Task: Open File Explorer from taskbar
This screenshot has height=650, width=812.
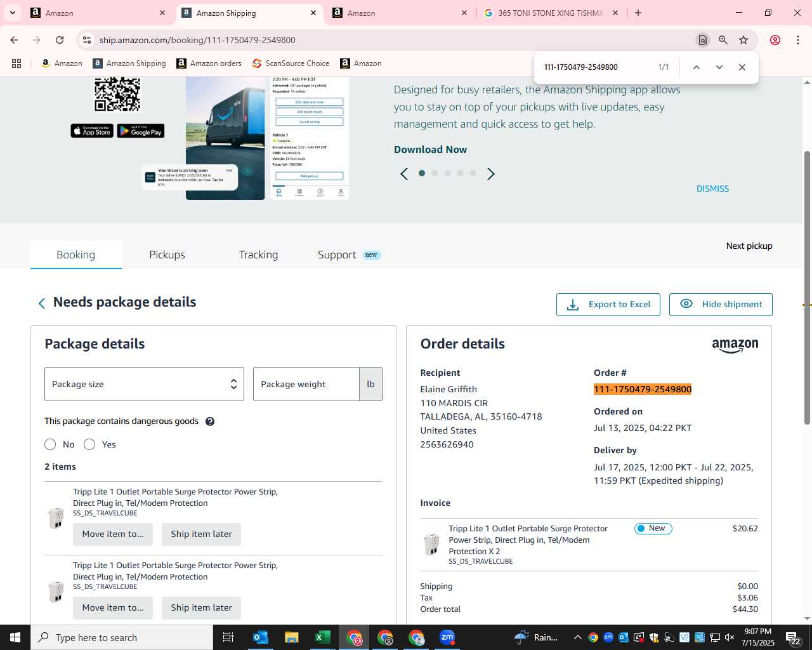Action: [x=291, y=637]
